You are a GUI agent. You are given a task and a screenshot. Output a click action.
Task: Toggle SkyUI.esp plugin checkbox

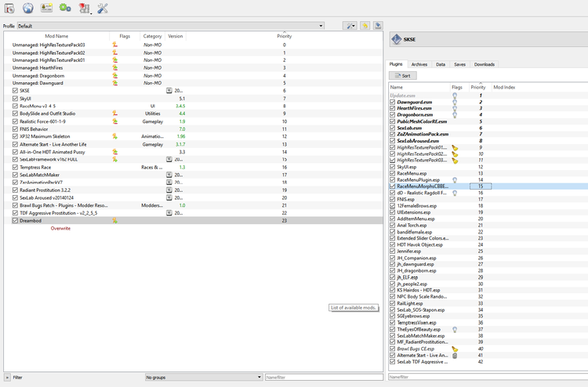(392, 167)
